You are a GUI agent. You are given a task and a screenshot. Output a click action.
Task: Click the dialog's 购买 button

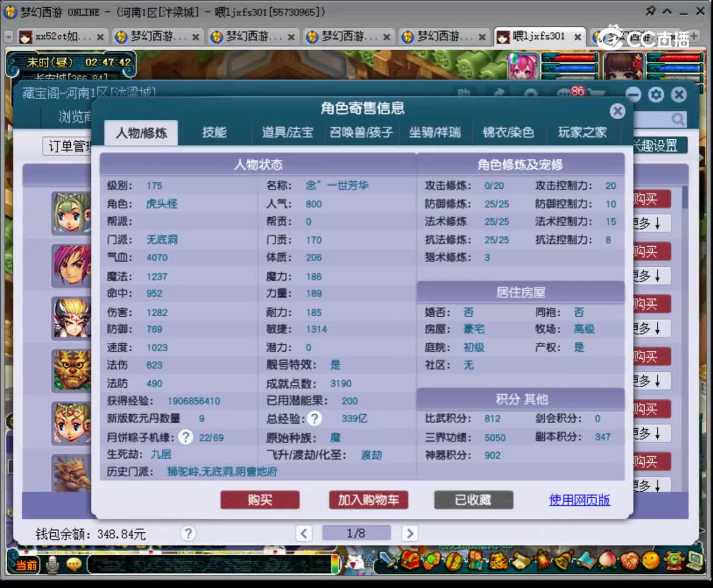tap(260, 500)
